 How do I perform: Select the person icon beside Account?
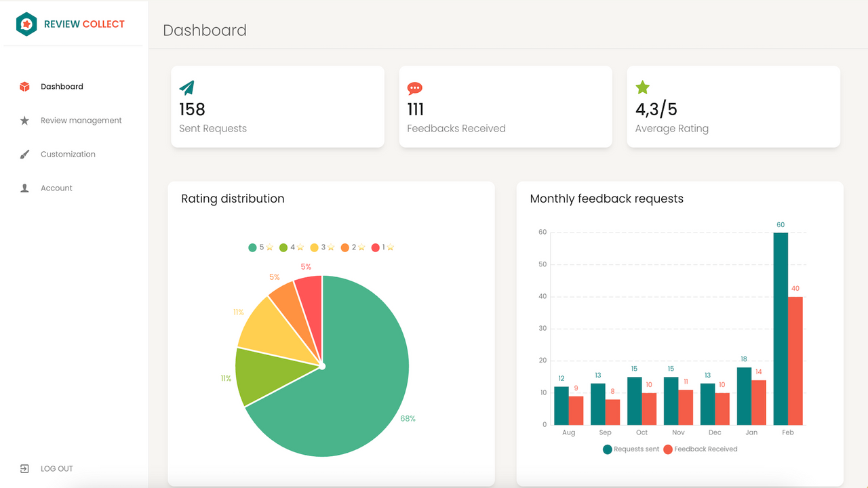coord(25,188)
